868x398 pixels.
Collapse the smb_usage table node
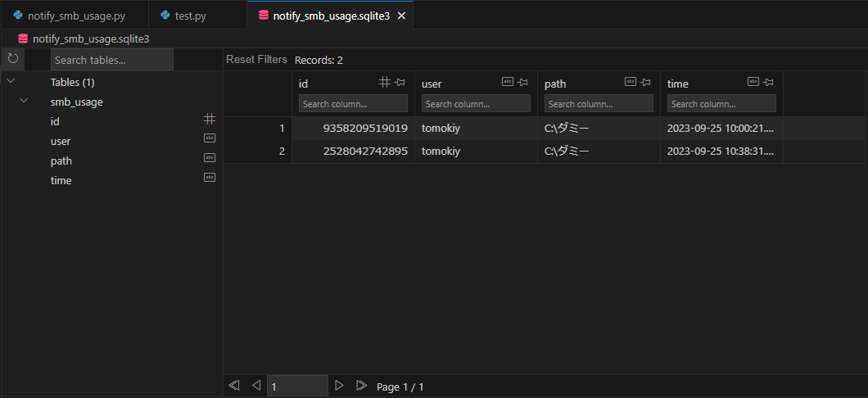pos(24,102)
